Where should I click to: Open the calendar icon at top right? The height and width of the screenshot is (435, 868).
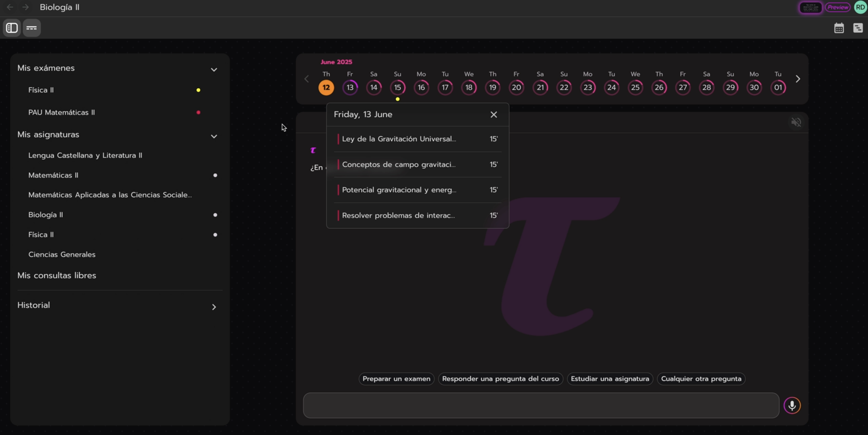pos(839,28)
